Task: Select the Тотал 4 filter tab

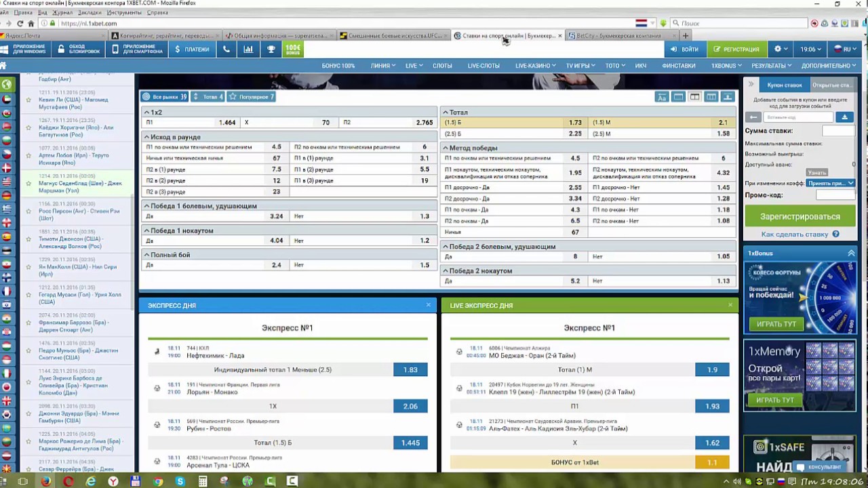Action: tap(208, 97)
